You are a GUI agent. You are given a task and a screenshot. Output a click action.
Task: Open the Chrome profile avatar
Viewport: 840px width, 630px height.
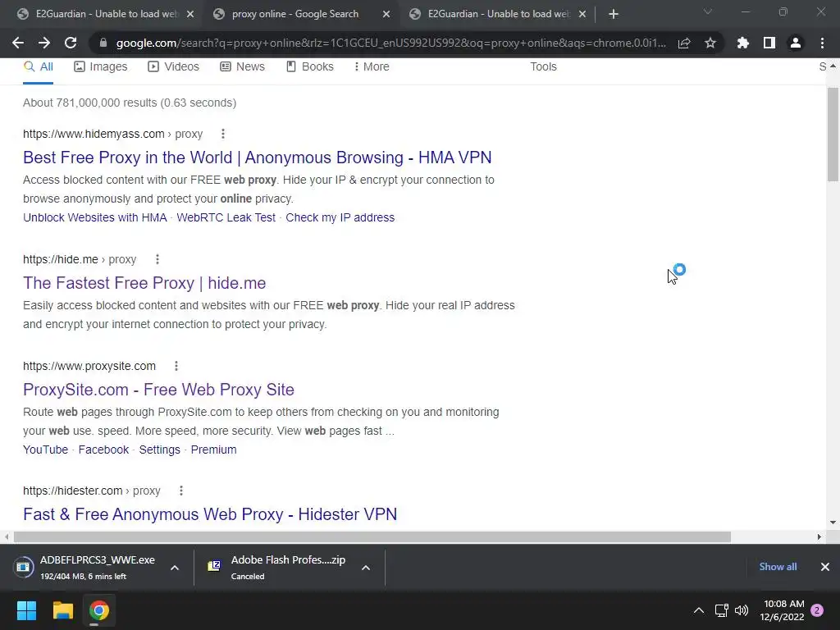[x=796, y=43]
